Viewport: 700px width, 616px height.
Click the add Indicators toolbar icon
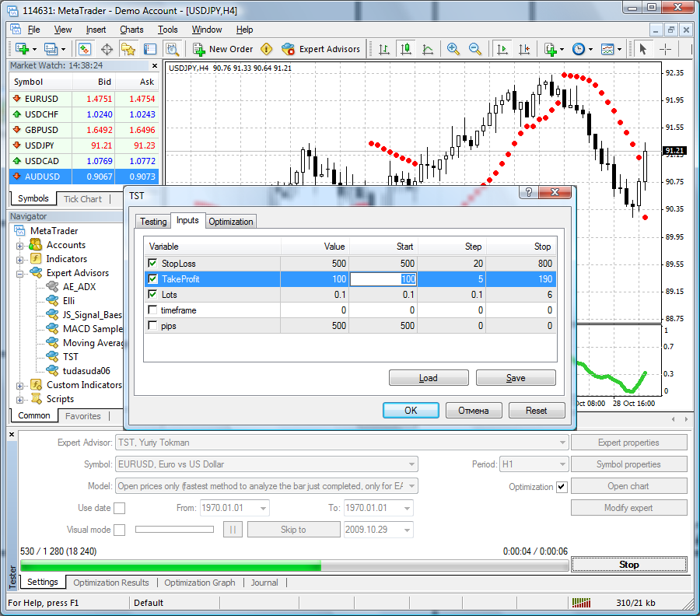coord(551,49)
